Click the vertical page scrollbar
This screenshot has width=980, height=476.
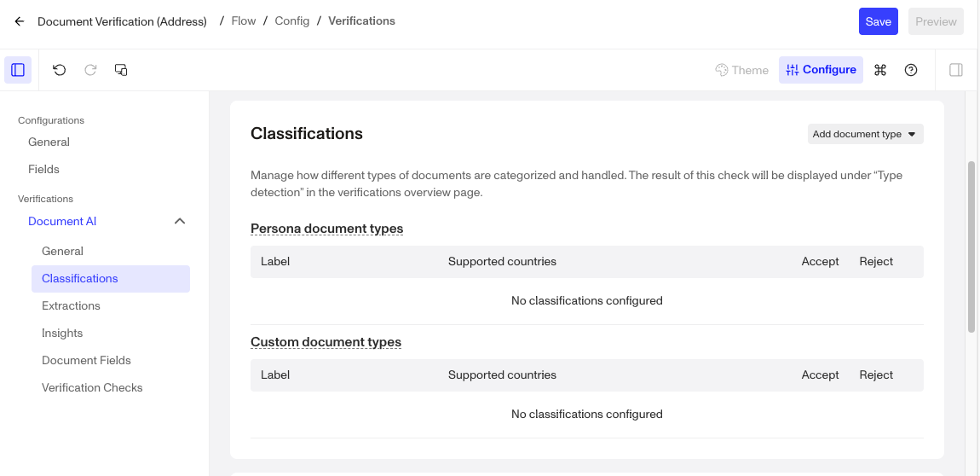[971, 247]
